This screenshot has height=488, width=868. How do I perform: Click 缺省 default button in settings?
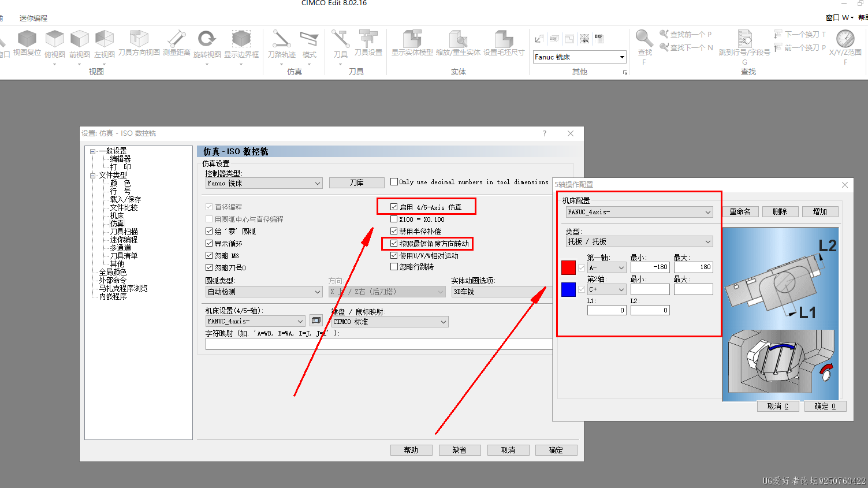[459, 450]
